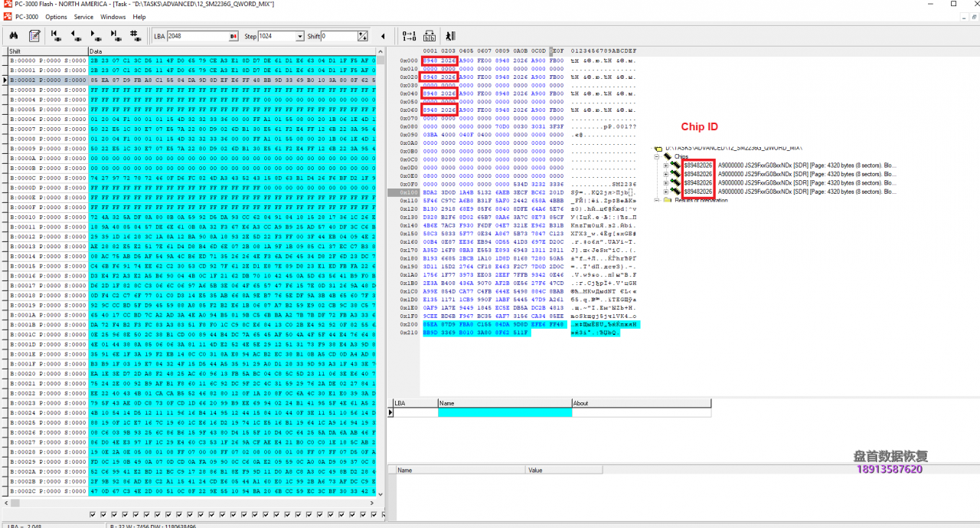Open the Step value dropdown
This screenshot has width=980, height=528.
click(299, 36)
